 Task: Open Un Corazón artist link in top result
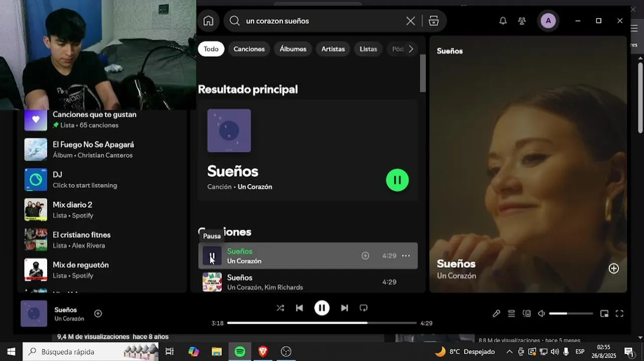pyautogui.click(x=255, y=187)
